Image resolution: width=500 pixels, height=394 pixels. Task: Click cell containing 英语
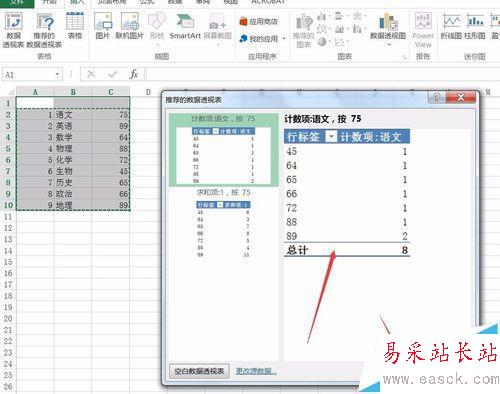73,126
